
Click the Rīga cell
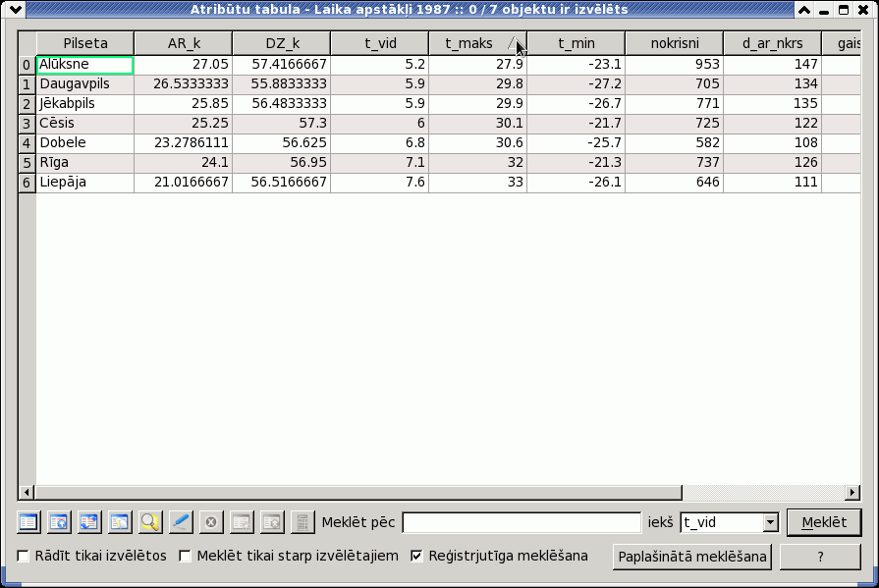point(85,163)
